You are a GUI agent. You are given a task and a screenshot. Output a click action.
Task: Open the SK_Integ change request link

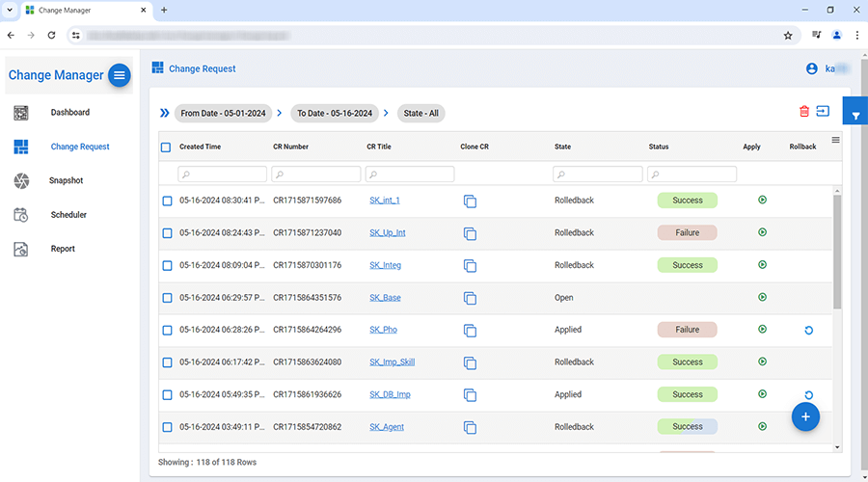(385, 265)
